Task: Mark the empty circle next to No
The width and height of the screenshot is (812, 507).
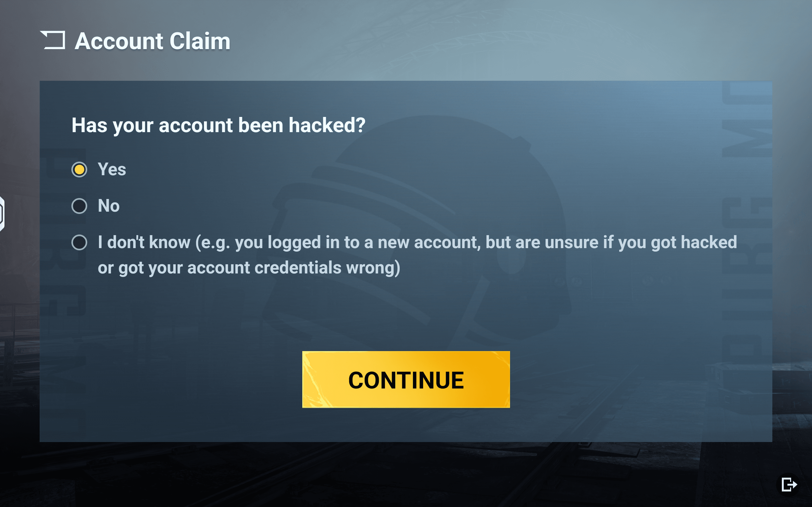Action: pos(79,206)
